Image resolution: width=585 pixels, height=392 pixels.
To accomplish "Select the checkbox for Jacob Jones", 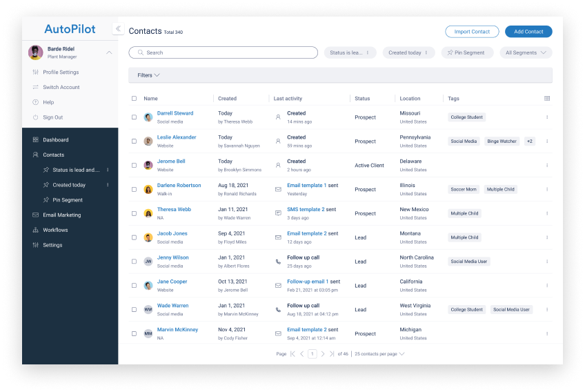I will (135, 237).
